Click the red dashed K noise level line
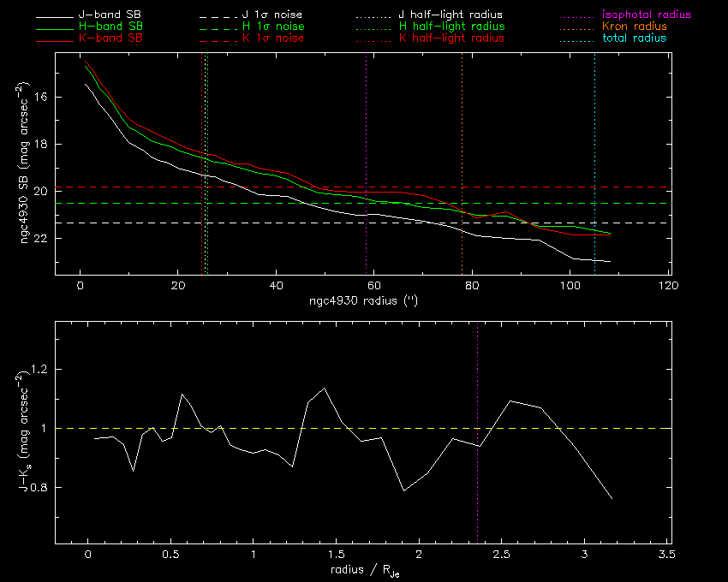This screenshot has width=728, height=582. click(x=363, y=187)
